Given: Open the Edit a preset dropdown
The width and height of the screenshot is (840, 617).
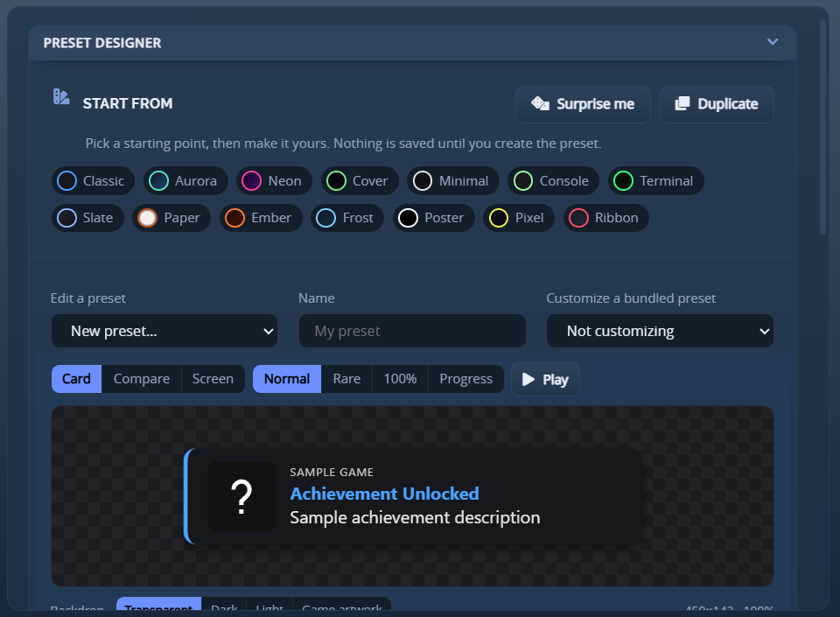Looking at the screenshot, I should tap(164, 331).
